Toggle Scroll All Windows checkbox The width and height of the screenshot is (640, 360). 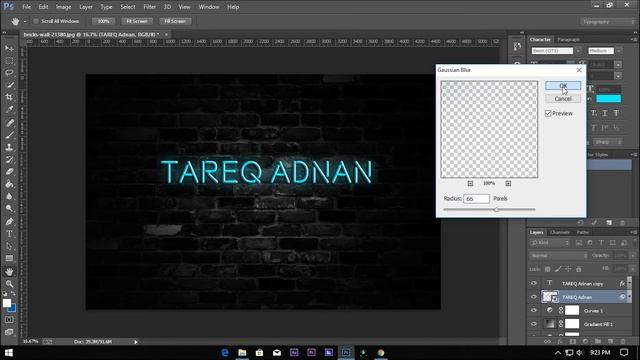click(36, 21)
